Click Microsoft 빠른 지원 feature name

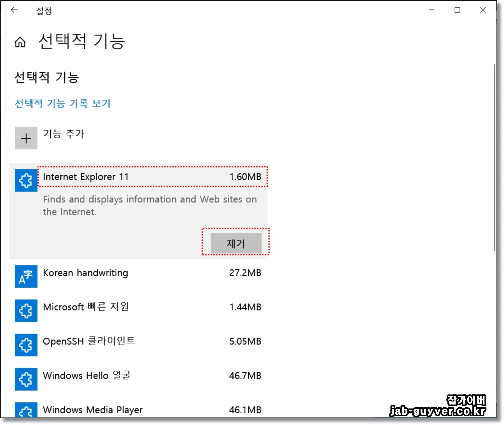[86, 307]
